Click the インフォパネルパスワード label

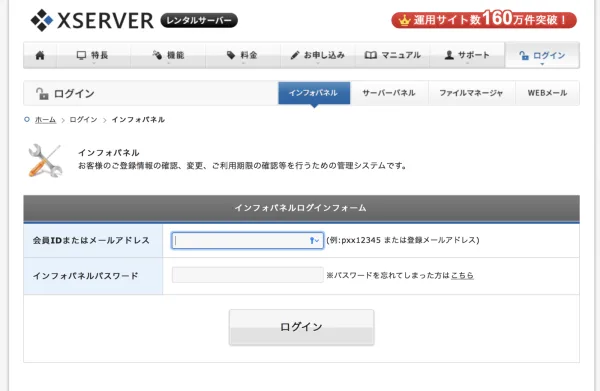tap(85, 276)
